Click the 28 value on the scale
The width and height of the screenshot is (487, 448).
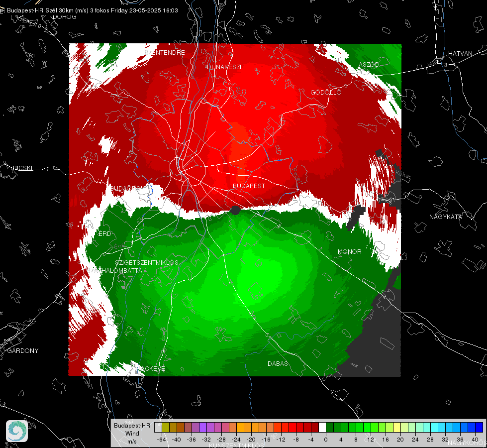430,440
